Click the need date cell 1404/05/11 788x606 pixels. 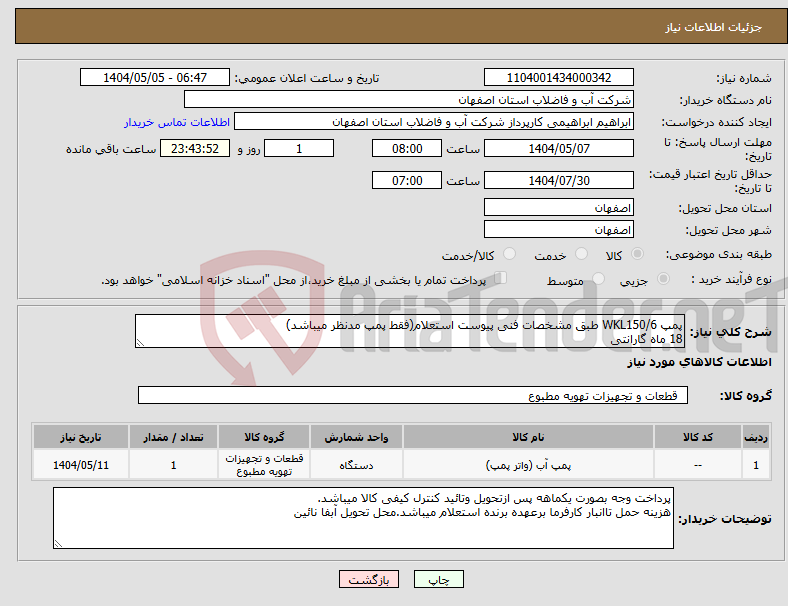tap(80, 465)
